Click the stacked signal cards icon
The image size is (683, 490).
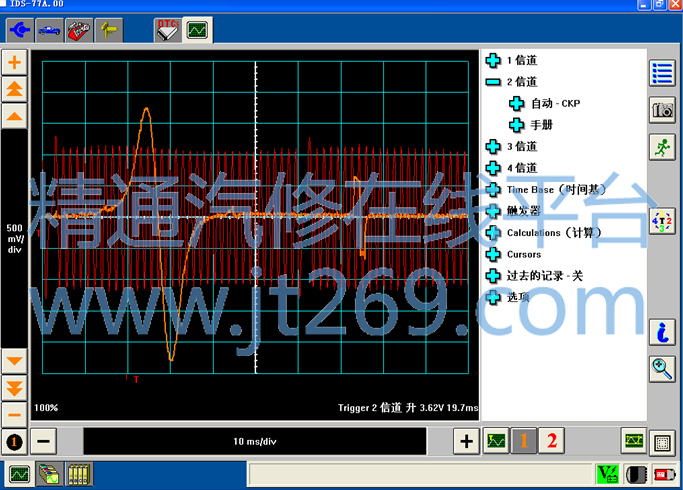pyautogui.click(x=49, y=474)
